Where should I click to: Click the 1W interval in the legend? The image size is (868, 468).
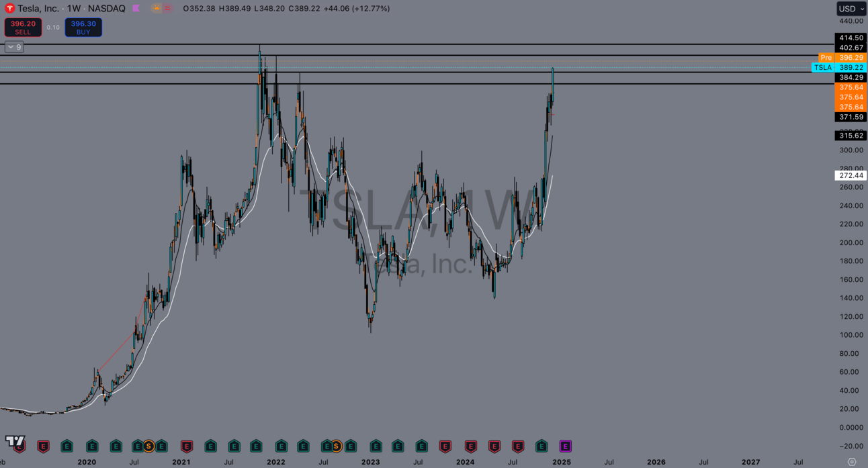click(x=74, y=9)
